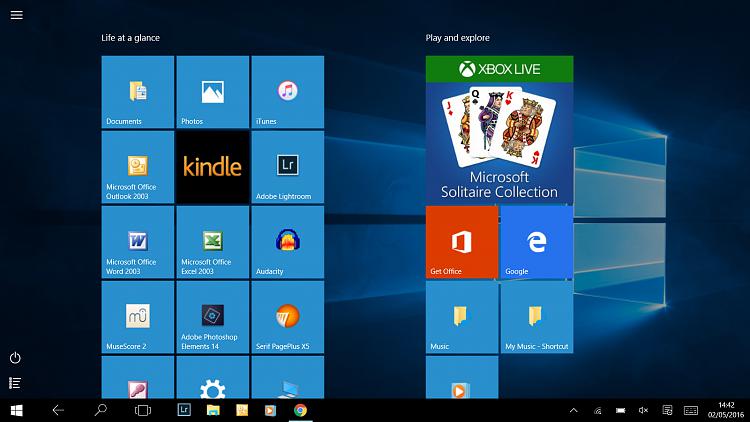Image resolution: width=750 pixels, height=422 pixels.
Task: Open the Action Center notification icon
Action: (667, 410)
